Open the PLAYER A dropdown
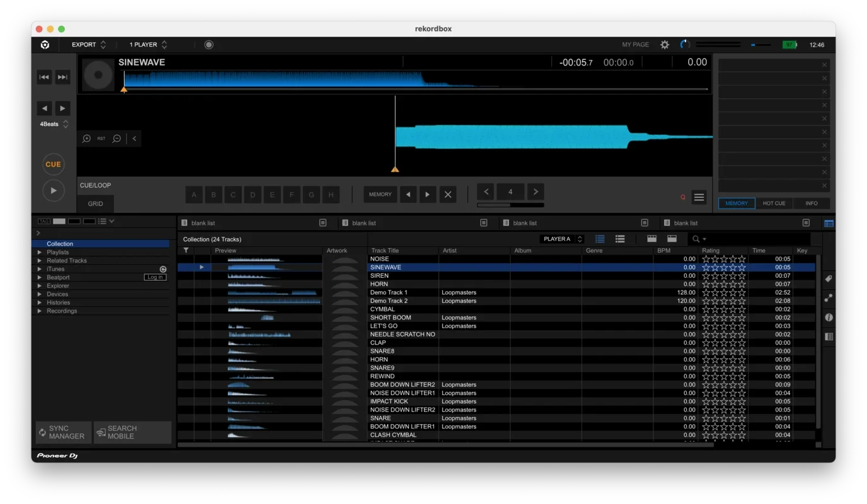The image size is (867, 504). (x=562, y=239)
